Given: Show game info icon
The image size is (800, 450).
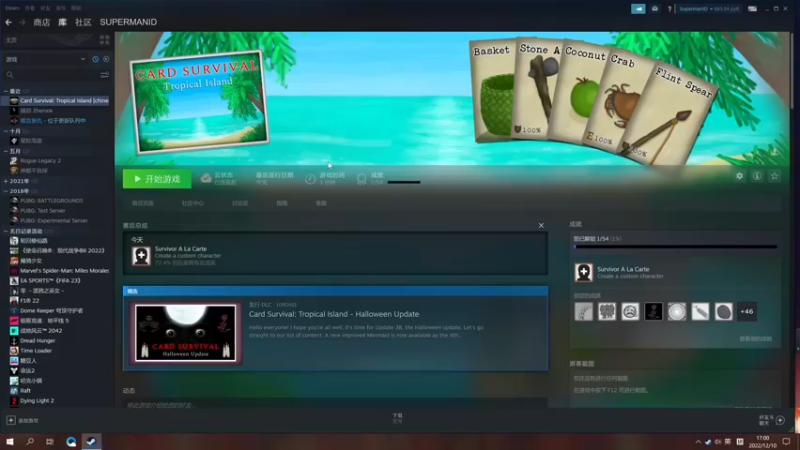Looking at the screenshot, I should click(757, 176).
